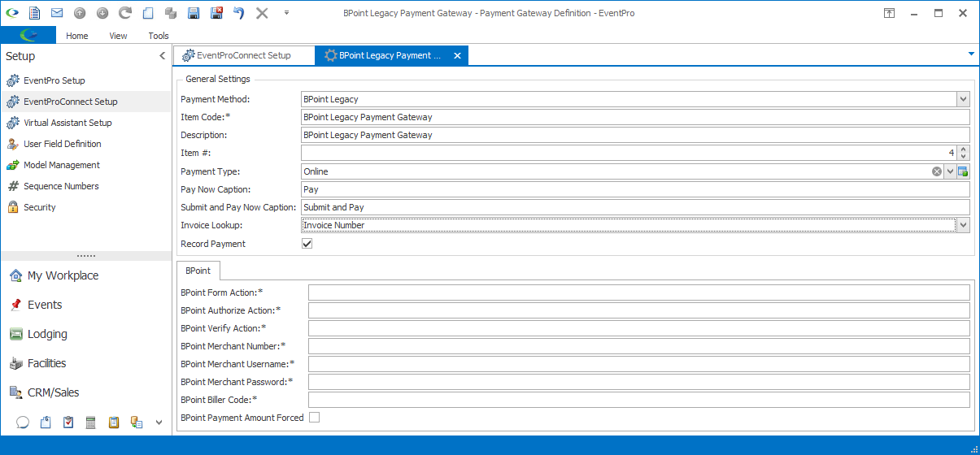Click the BPoint Biller Code field
The image size is (980, 455).
[x=638, y=400]
